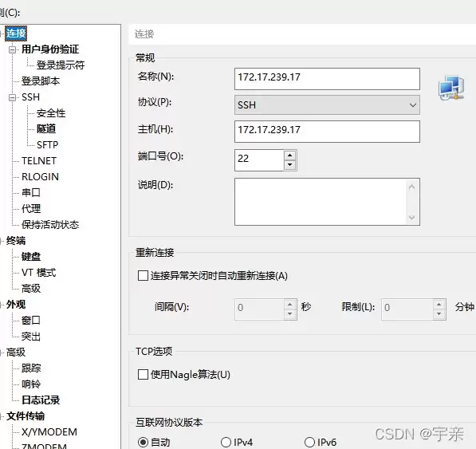Click the 间隔 interval seconds field
The image size is (476, 449).
(x=259, y=309)
